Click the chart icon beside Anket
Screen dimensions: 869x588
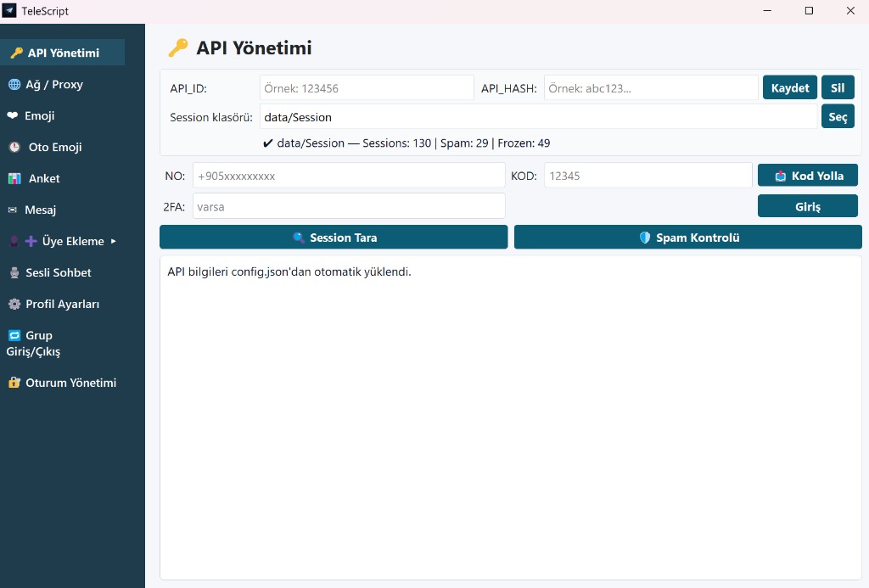14,178
